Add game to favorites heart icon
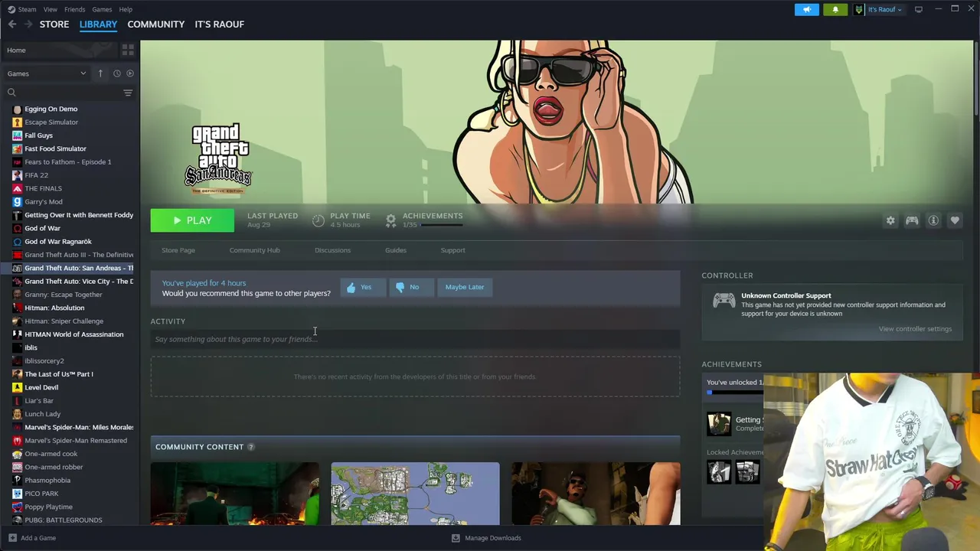The height and width of the screenshot is (551, 980). [955, 220]
